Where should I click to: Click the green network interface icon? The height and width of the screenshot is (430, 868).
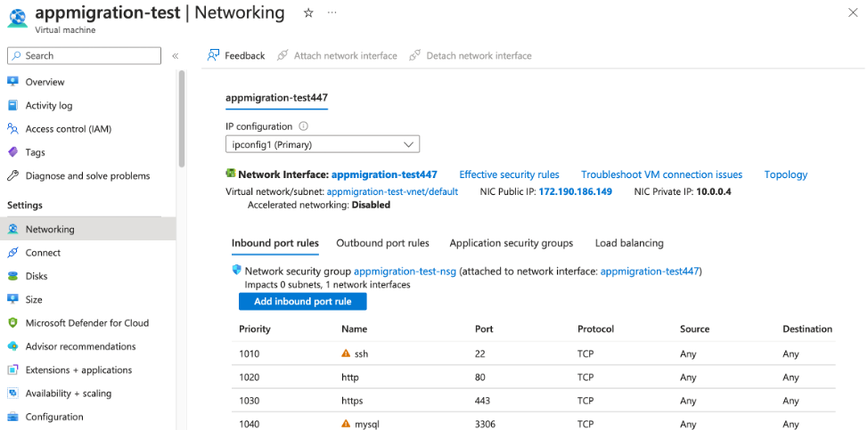pyautogui.click(x=231, y=174)
